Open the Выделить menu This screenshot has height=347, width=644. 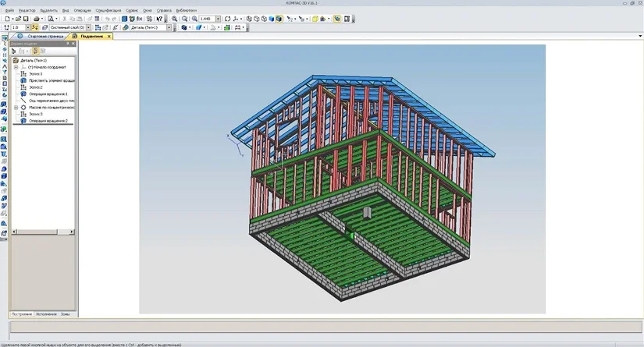point(48,10)
